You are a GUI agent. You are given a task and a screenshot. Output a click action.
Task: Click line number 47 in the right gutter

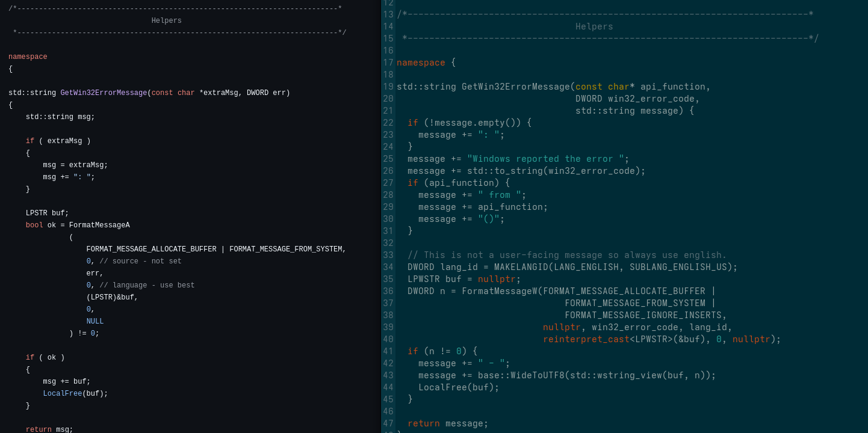[388, 423]
